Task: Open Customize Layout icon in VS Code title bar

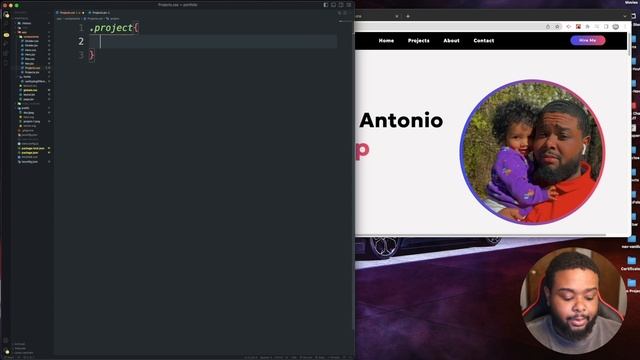Action: click(349, 5)
